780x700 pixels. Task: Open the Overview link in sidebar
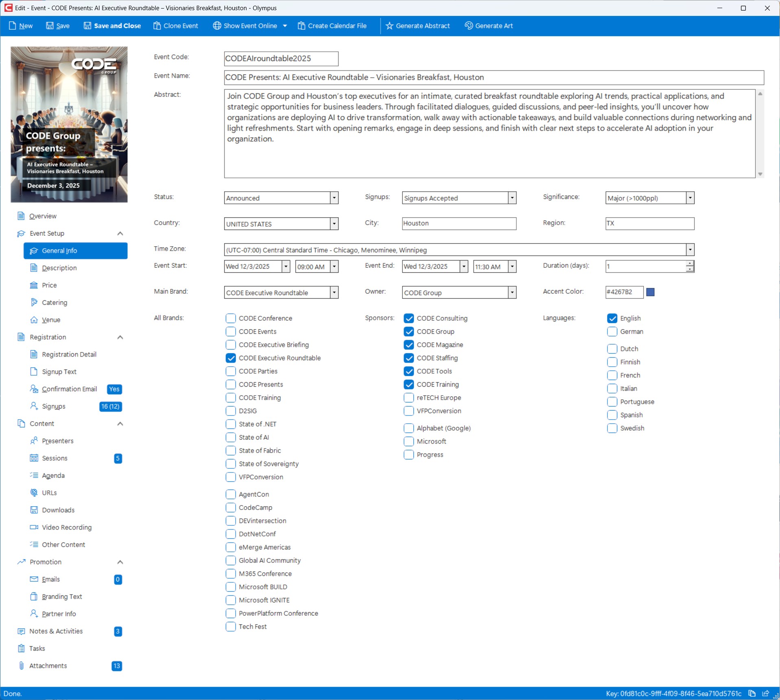coord(43,216)
